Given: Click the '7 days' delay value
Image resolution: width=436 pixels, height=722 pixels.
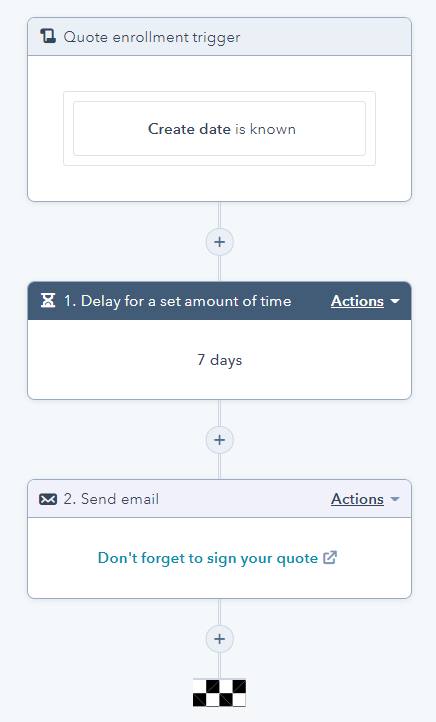Looking at the screenshot, I should (220, 360).
